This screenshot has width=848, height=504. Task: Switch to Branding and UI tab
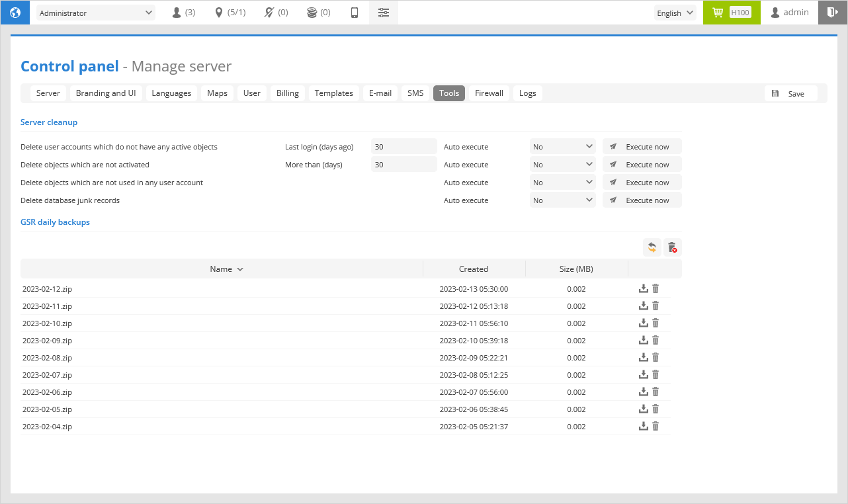tap(106, 93)
